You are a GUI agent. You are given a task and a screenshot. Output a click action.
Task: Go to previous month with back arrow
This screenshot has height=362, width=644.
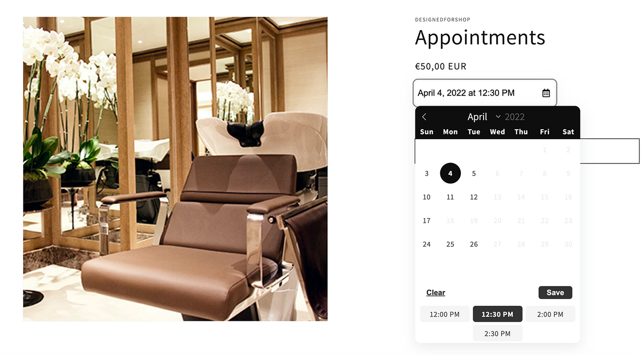coord(424,117)
